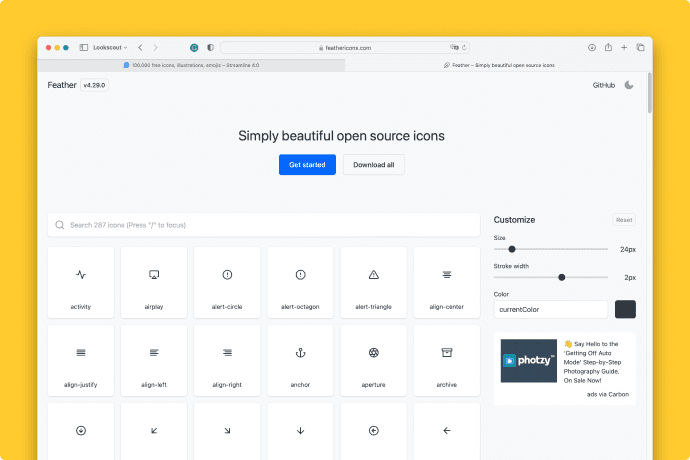Click the Get started button
Image resolution: width=690 pixels, height=460 pixels.
pyautogui.click(x=307, y=165)
